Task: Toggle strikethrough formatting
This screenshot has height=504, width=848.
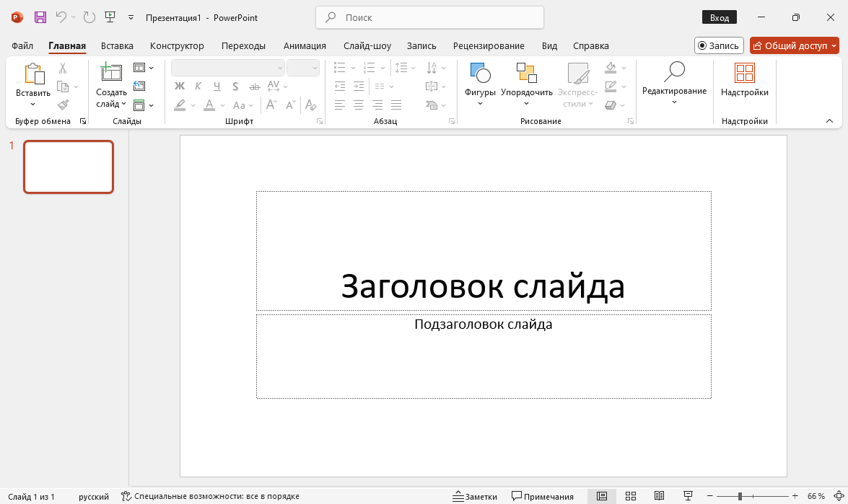Action: pyautogui.click(x=254, y=86)
